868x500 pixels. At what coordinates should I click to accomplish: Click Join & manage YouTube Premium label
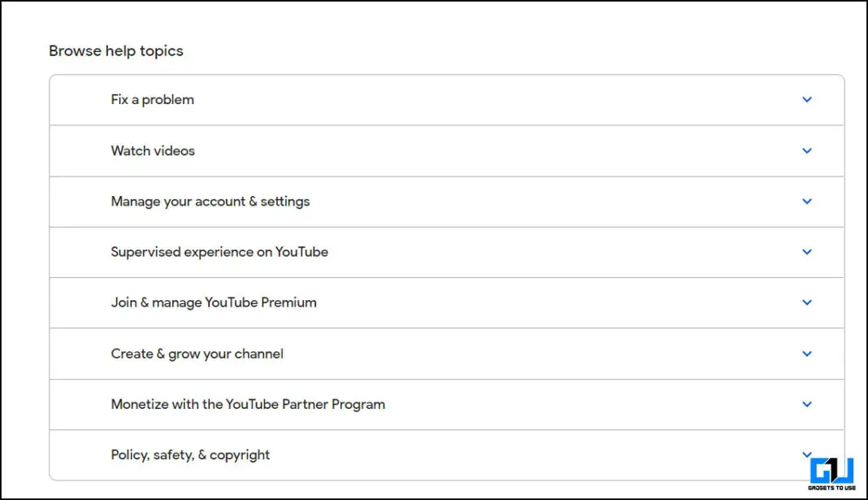click(214, 302)
